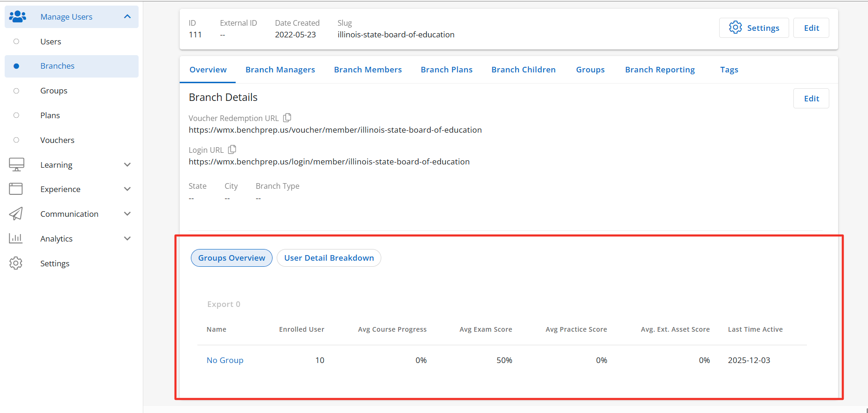Select Vouchers in the sidebar

(x=57, y=140)
